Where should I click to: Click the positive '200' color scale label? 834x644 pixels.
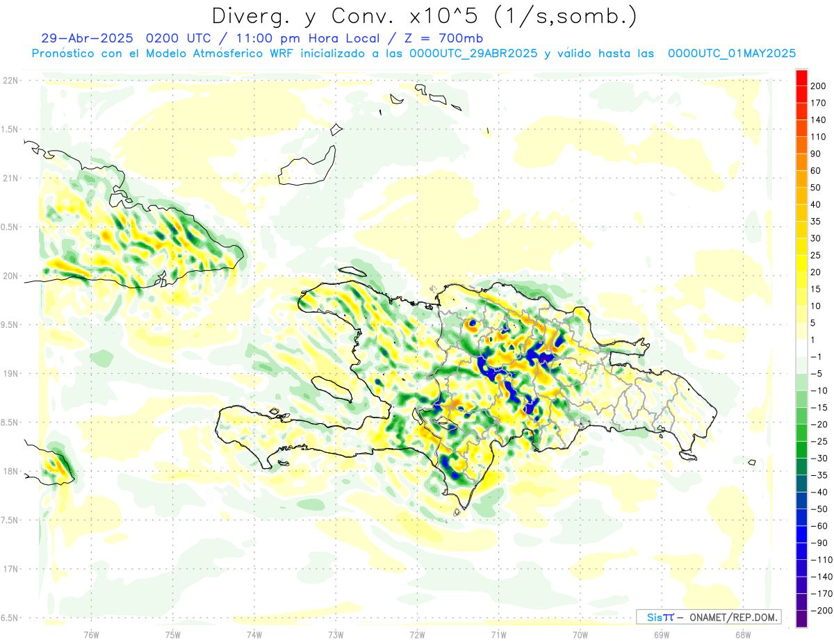819,85
